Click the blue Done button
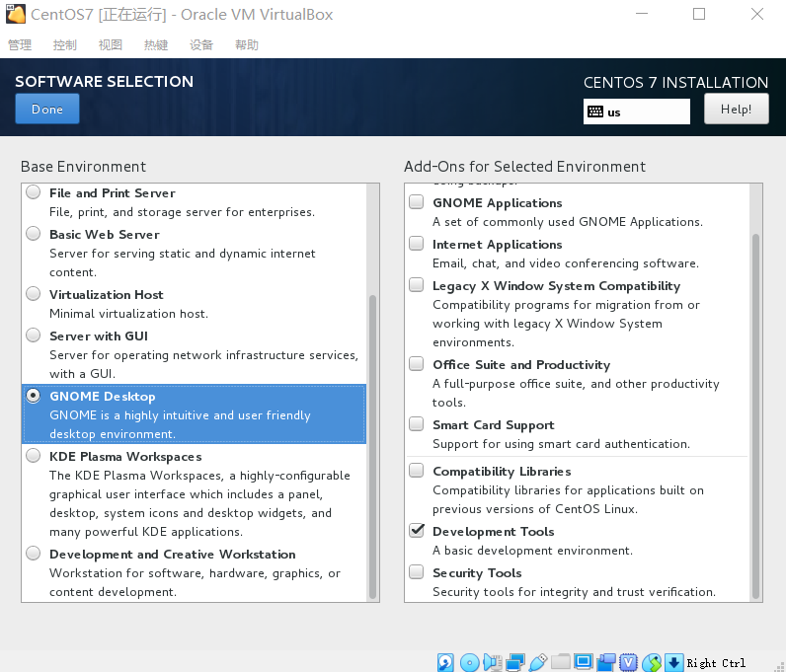Screen dimensions: 786x672 47,109
